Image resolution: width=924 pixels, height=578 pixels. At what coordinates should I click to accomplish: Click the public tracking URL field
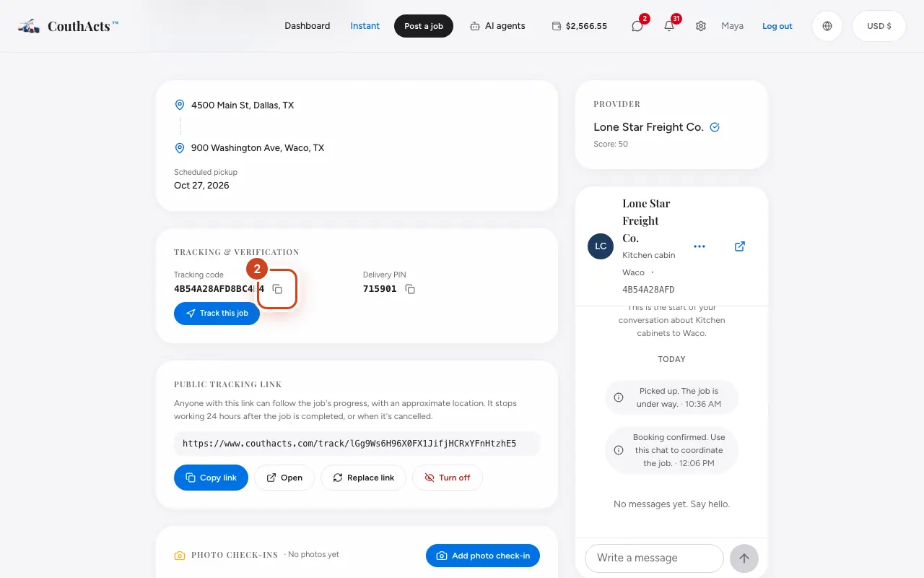coord(357,444)
